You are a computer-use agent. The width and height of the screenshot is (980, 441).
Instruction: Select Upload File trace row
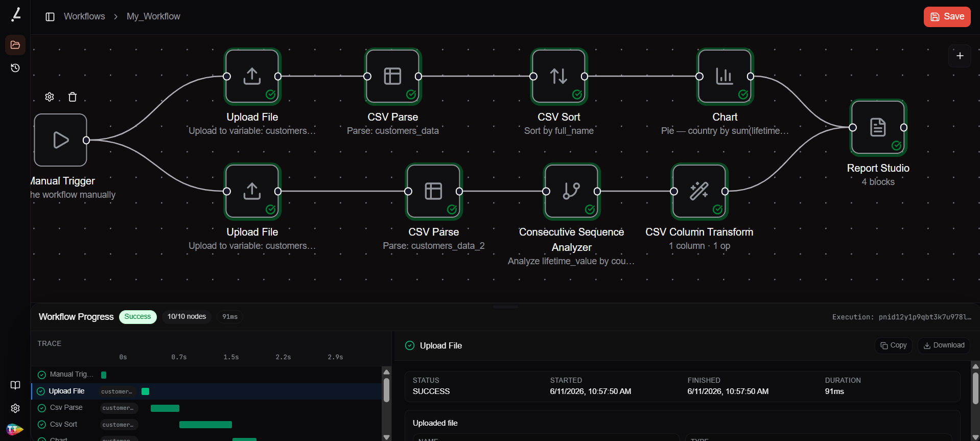tap(206, 391)
